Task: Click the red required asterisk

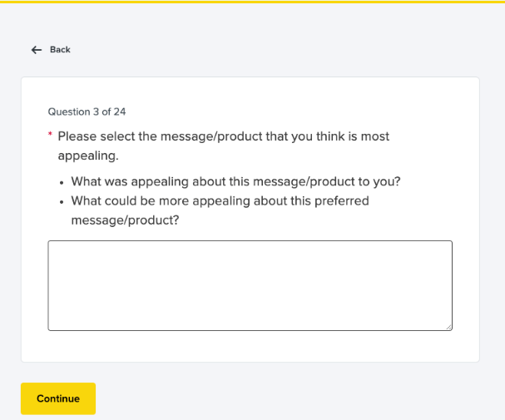Action: coord(50,136)
